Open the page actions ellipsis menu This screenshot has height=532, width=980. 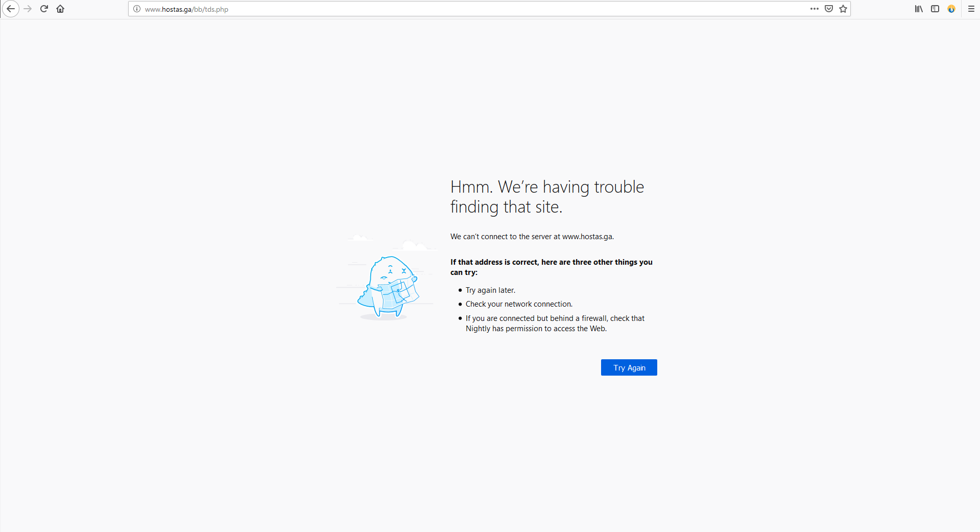[815, 9]
